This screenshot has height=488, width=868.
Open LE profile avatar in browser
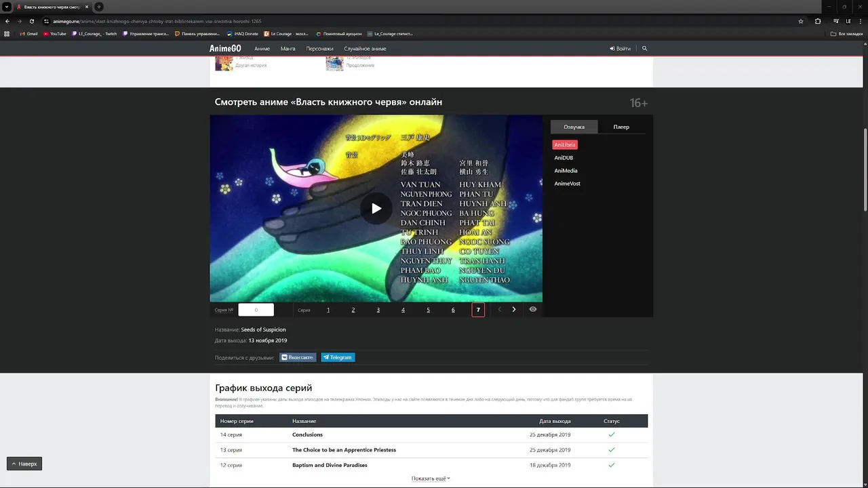point(848,21)
